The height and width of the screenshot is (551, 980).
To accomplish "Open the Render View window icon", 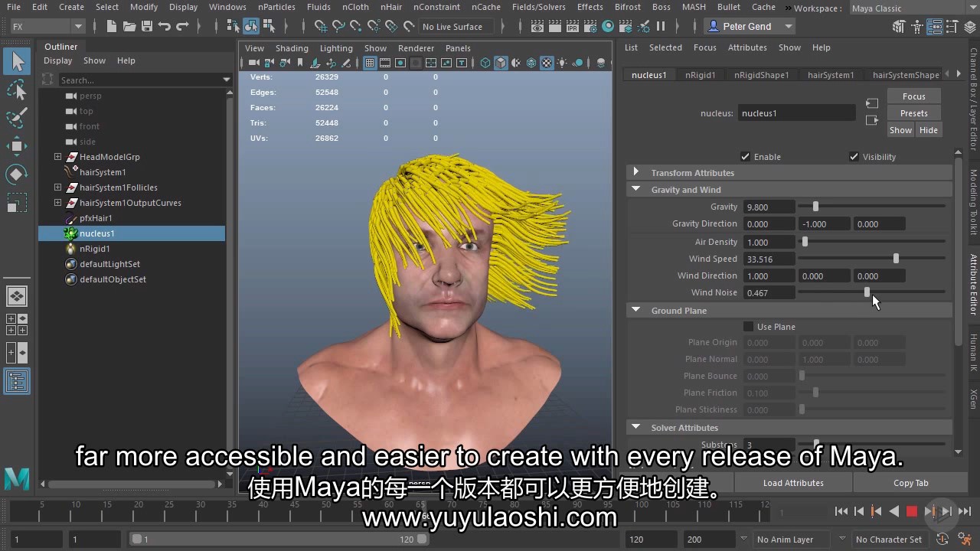I will tap(537, 26).
